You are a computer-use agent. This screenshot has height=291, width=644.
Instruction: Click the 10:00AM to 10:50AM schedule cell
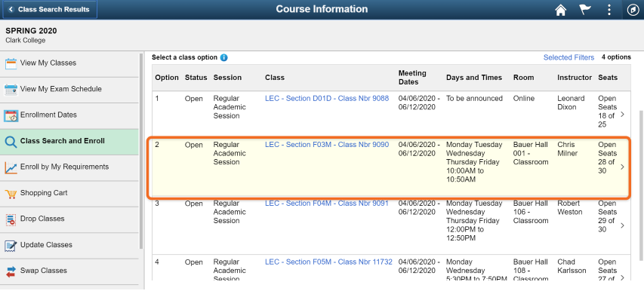coord(474,162)
